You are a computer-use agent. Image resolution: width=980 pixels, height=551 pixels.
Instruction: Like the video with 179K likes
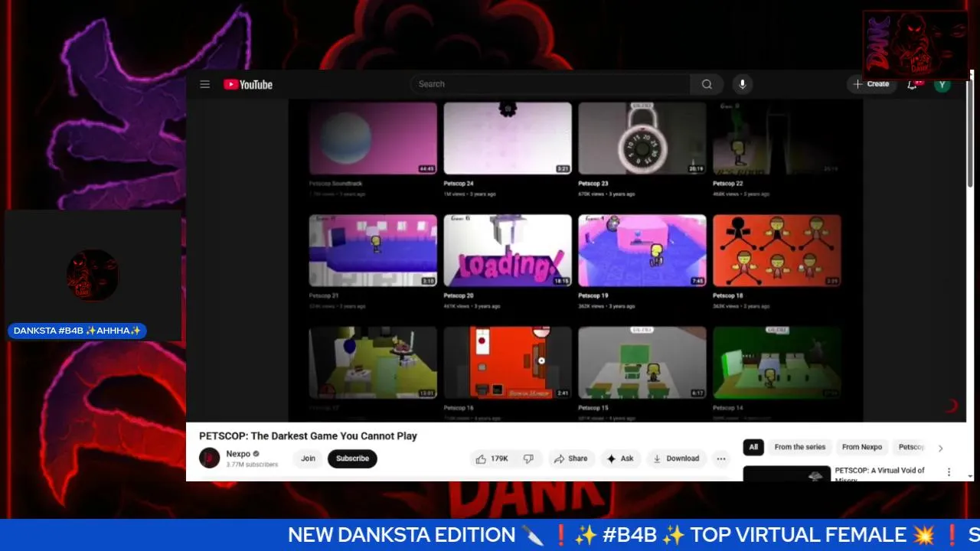tap(492, 458)
